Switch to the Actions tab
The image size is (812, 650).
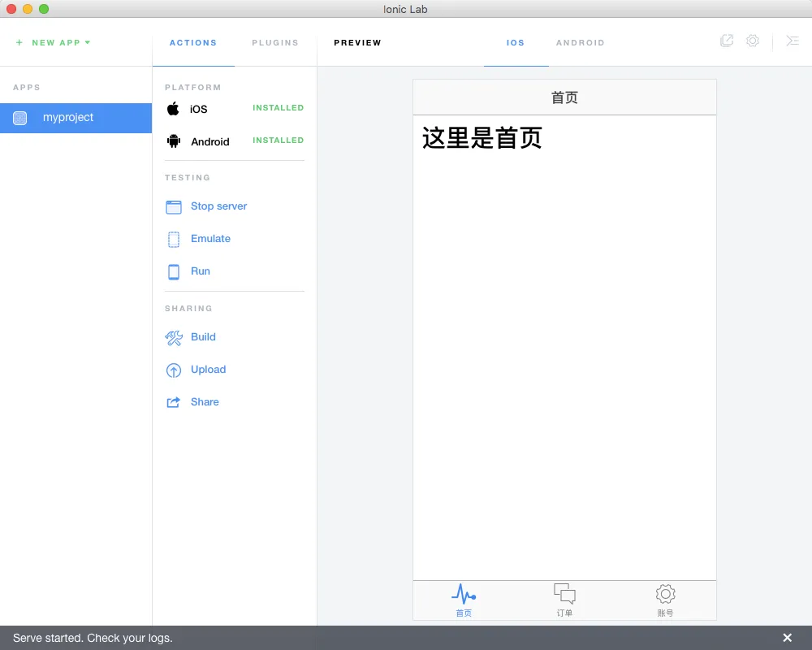[x=193, y=42]
